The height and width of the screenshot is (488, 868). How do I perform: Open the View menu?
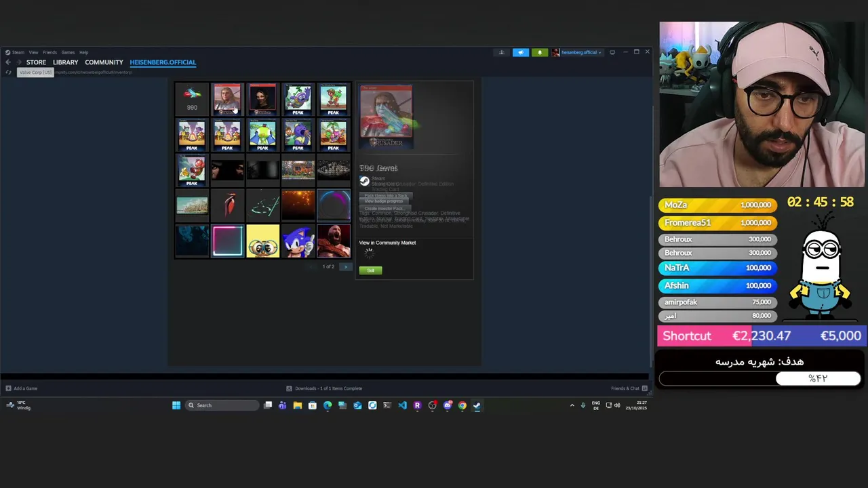coord(33,52)
